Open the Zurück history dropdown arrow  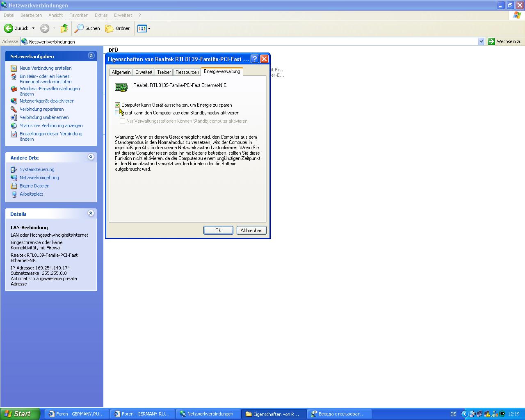pos(33,28)
